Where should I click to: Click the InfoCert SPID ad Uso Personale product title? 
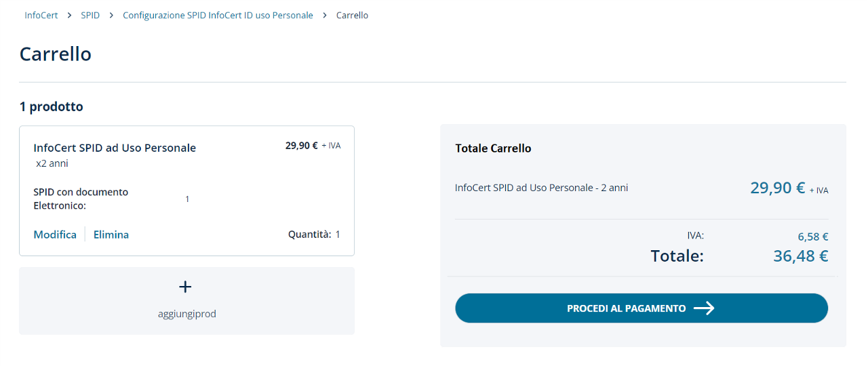[x=115, y=148]
